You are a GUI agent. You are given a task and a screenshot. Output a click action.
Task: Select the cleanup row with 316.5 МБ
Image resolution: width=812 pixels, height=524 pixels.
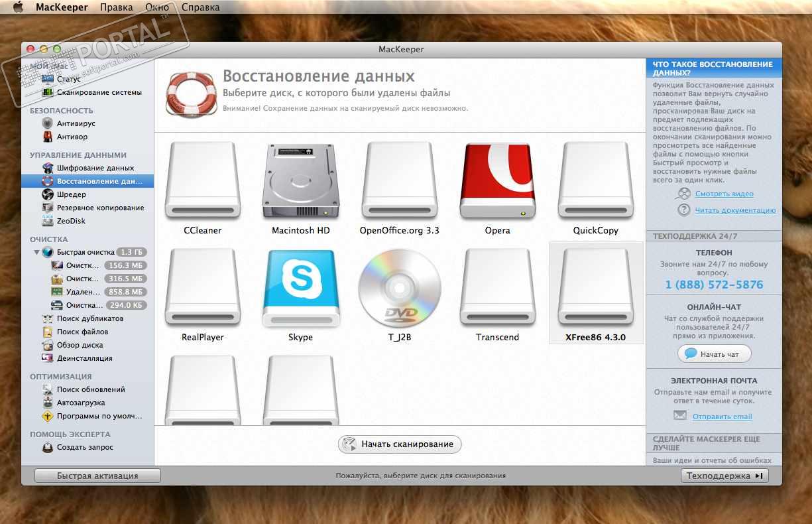click(87, 279)
